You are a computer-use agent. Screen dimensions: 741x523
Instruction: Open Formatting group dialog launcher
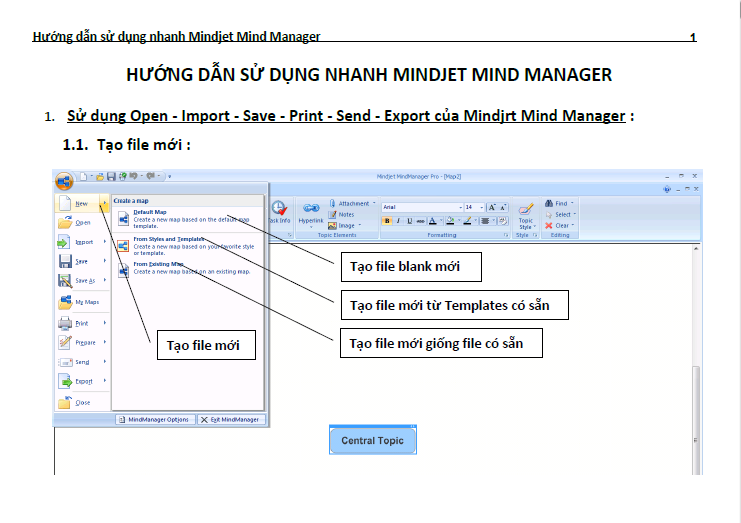click(x=506, y=235)
